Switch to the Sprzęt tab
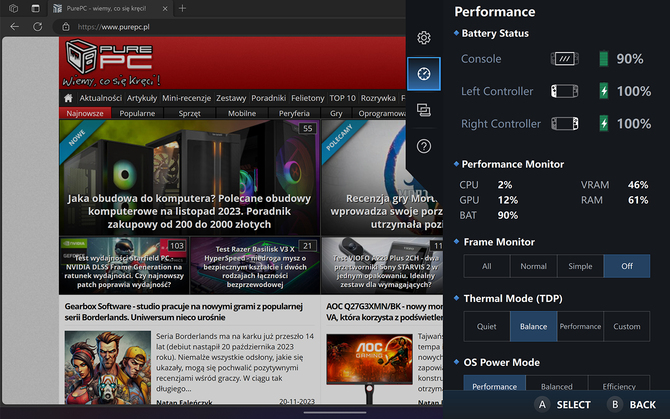The width and height of the screenshot is (670, 419). (189, 113)
